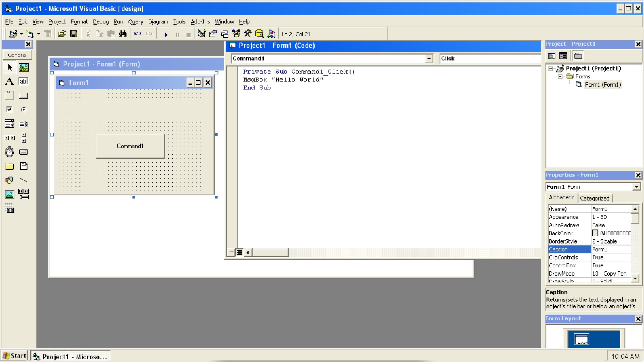644x362 pixels.
Task: Open the Add-Ins menu
Action: [x=200, y=21]
